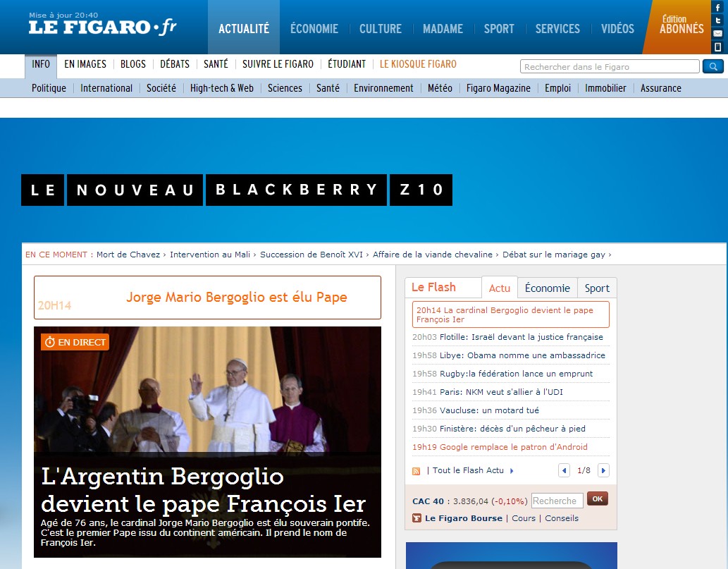Open the International sub-navigation item
This screenshot has width=728, height=569.
click(106, 88)
